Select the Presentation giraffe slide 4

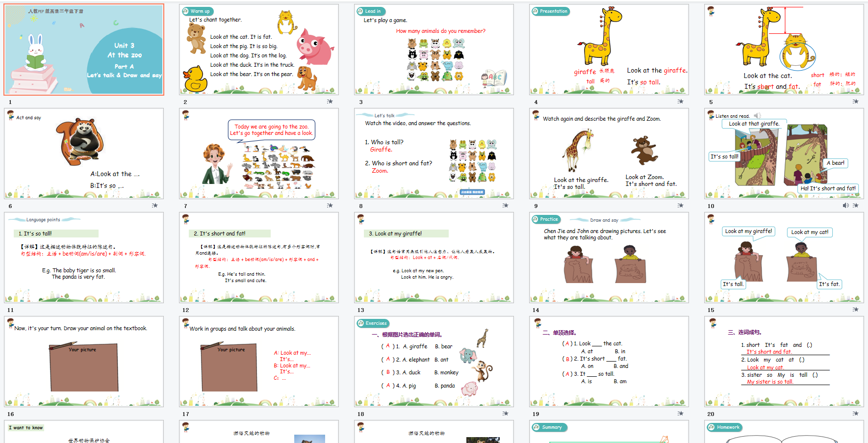(609, 50)
